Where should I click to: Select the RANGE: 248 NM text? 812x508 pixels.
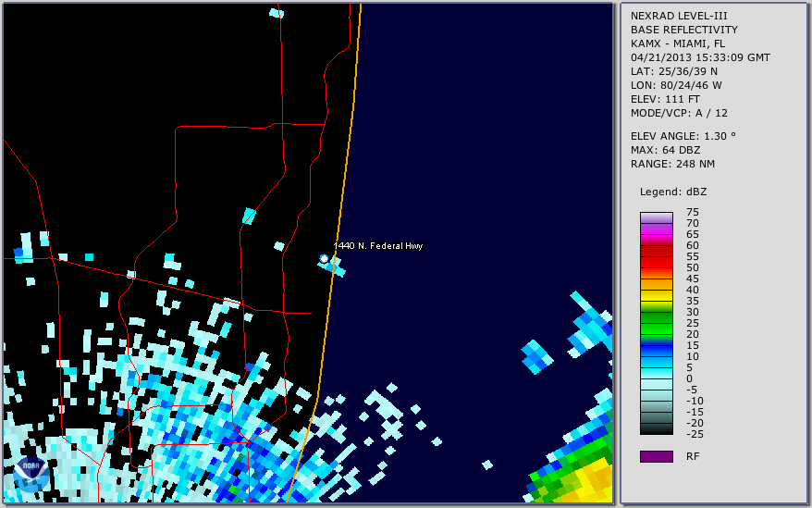(672, 164)
